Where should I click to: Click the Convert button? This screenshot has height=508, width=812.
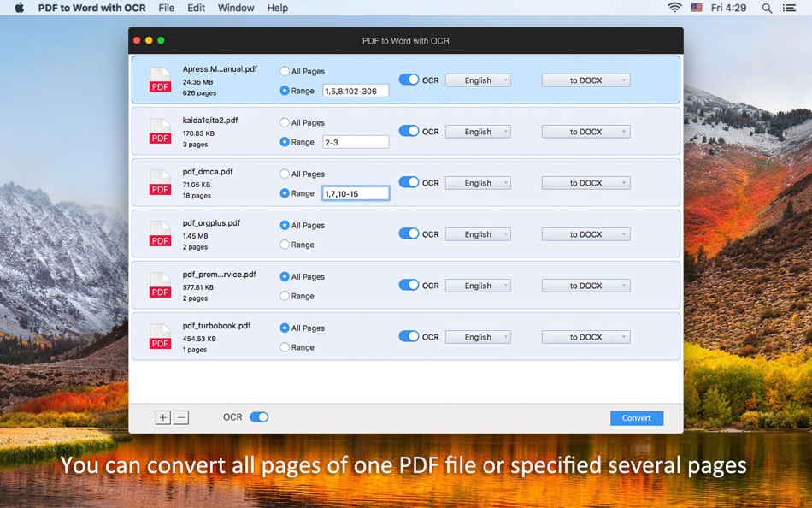coord(637,418)
